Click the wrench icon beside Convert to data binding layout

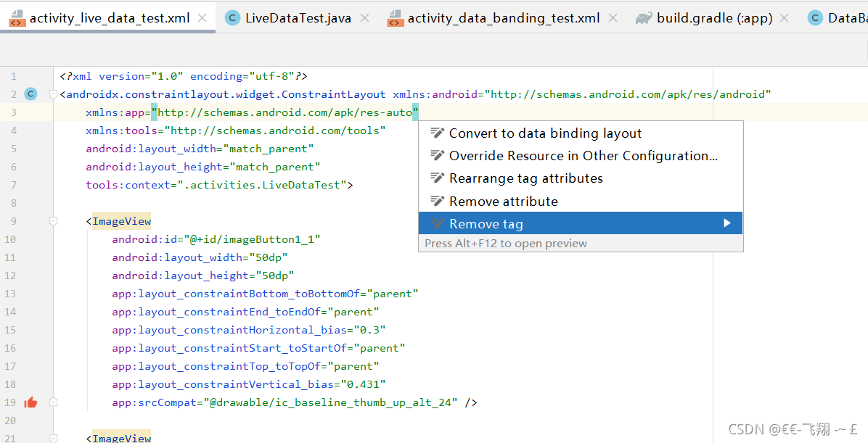pos(436,133)
